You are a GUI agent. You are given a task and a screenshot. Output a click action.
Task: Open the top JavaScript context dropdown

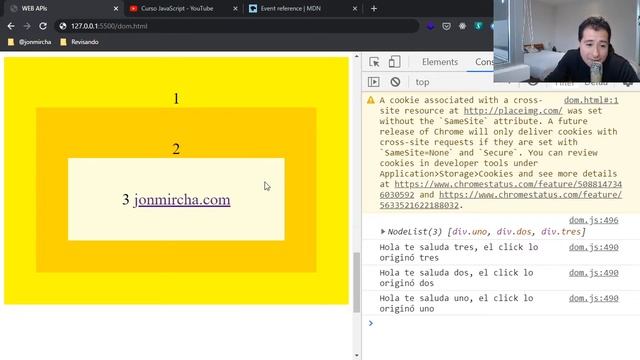click(x=422, y=82)
